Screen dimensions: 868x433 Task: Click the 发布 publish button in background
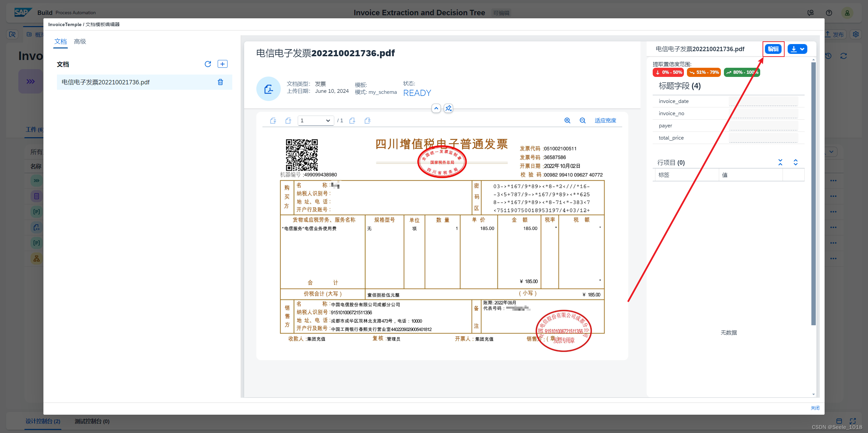835,35
